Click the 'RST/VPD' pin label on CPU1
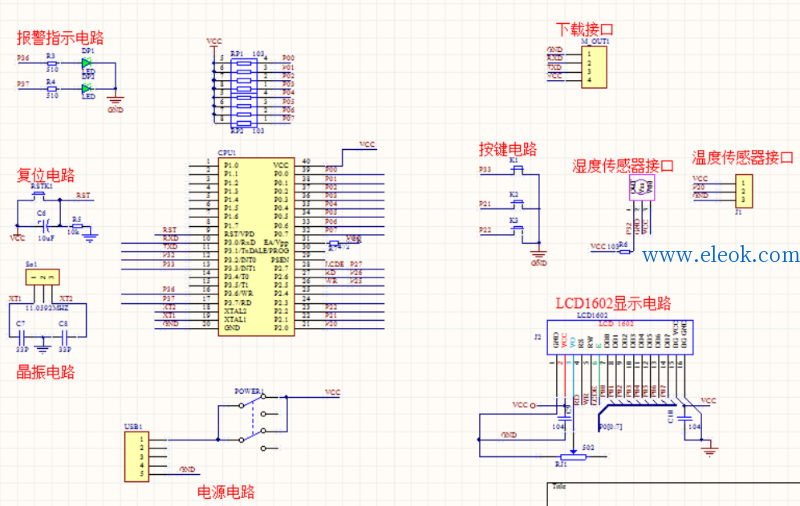 click(239, 234)
